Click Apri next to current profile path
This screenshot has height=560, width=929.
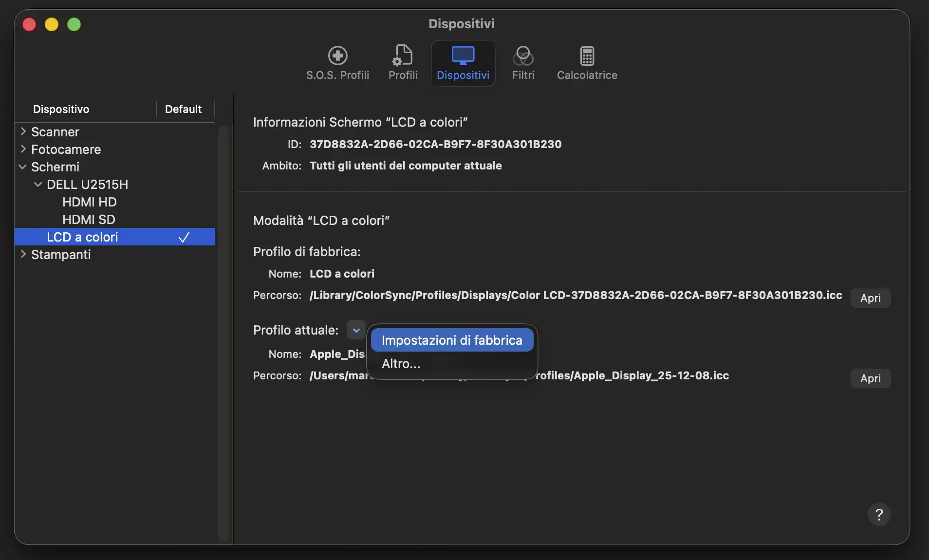click(x=870, y=378)
